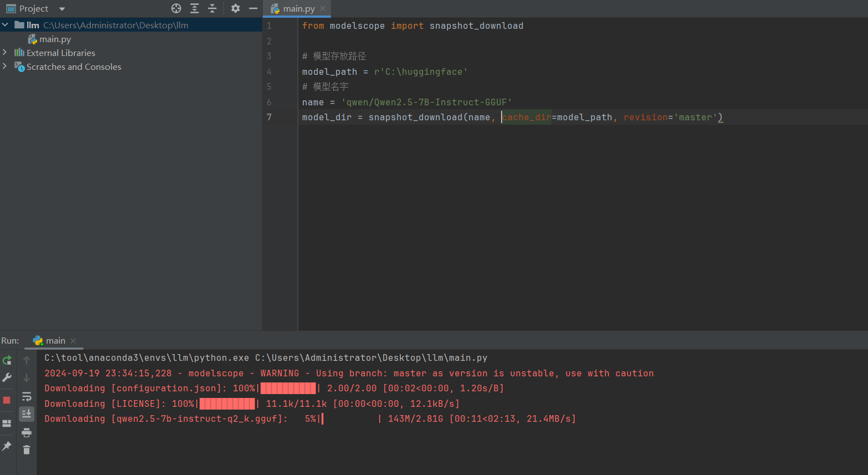This screenshot has width=868, height=475.
Task: Click LICENSE download progress bar
Action: coord(227,404)
